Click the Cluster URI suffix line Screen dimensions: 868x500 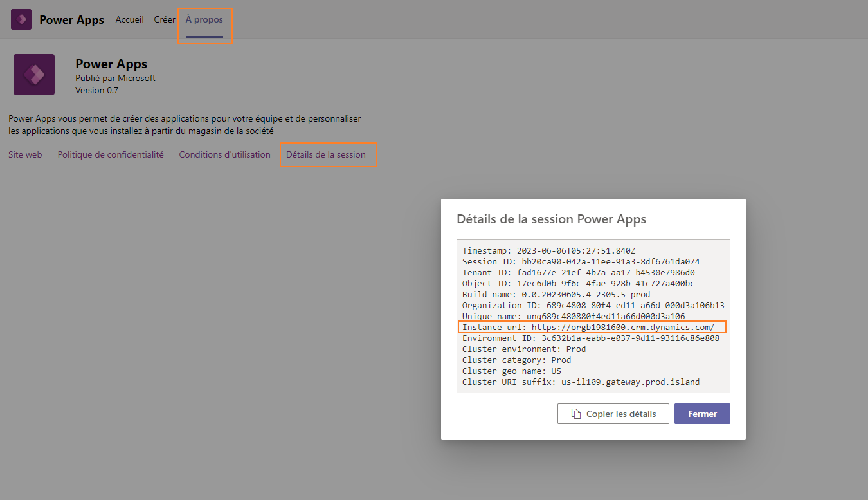tap(581, 382)
